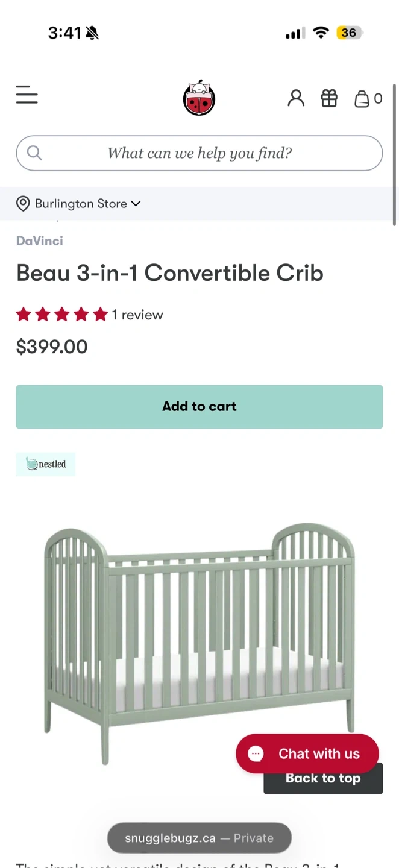
Task: Tap the store location pin icon
Action: point(23,204)
